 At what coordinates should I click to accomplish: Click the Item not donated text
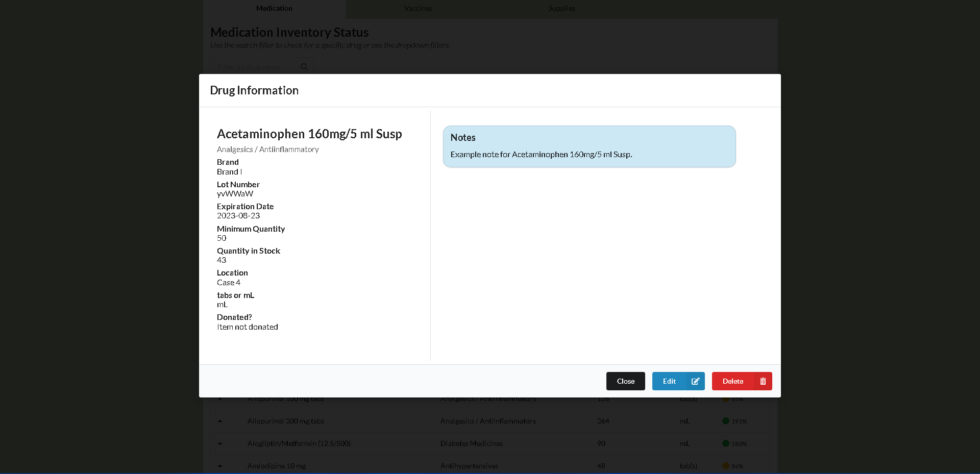(x=248, y=327)
